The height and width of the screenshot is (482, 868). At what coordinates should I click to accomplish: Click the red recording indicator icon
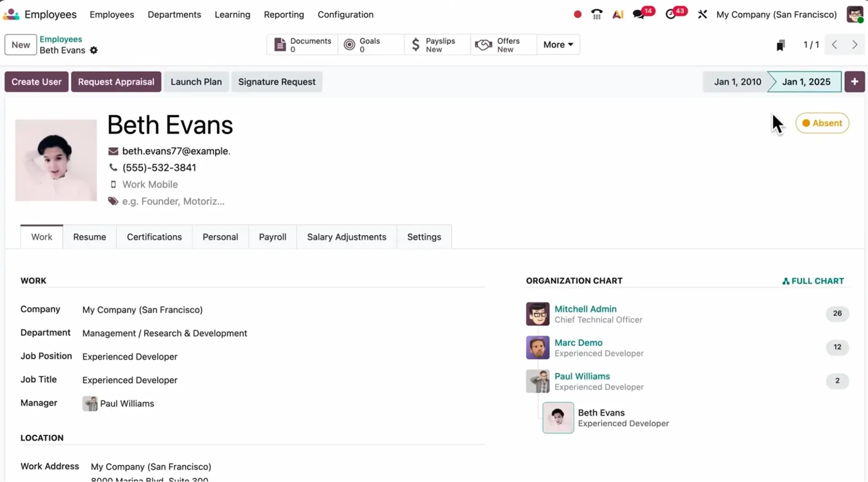[x=577, y=14]
